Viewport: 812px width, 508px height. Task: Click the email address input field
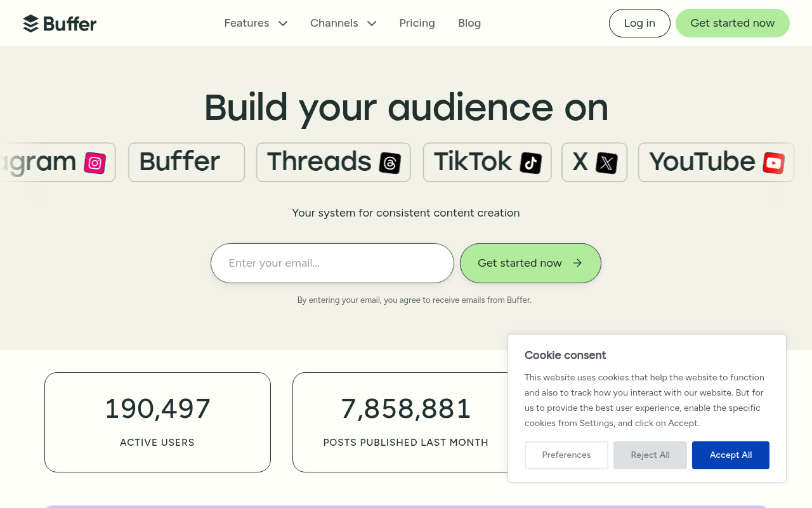[x=332, y=263]
